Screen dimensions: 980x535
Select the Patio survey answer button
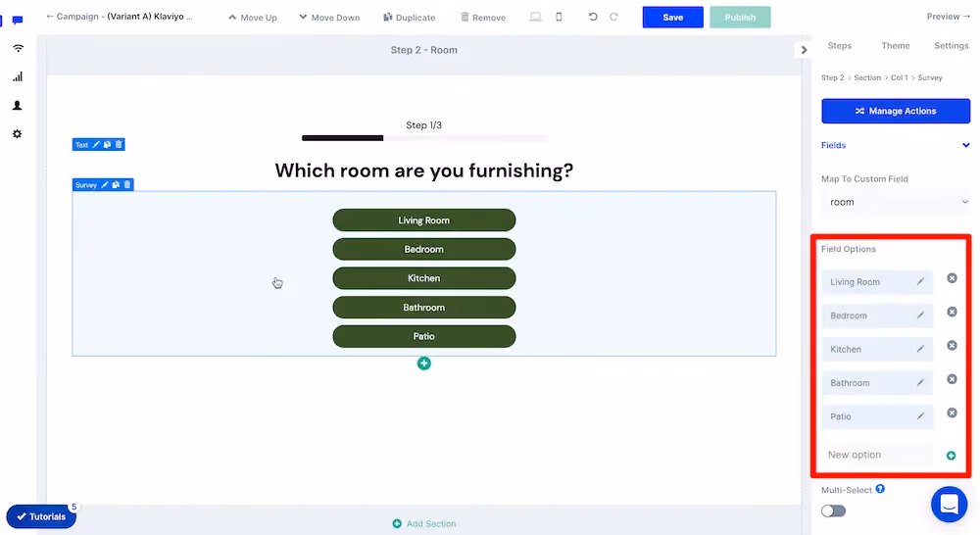point(423,336)
